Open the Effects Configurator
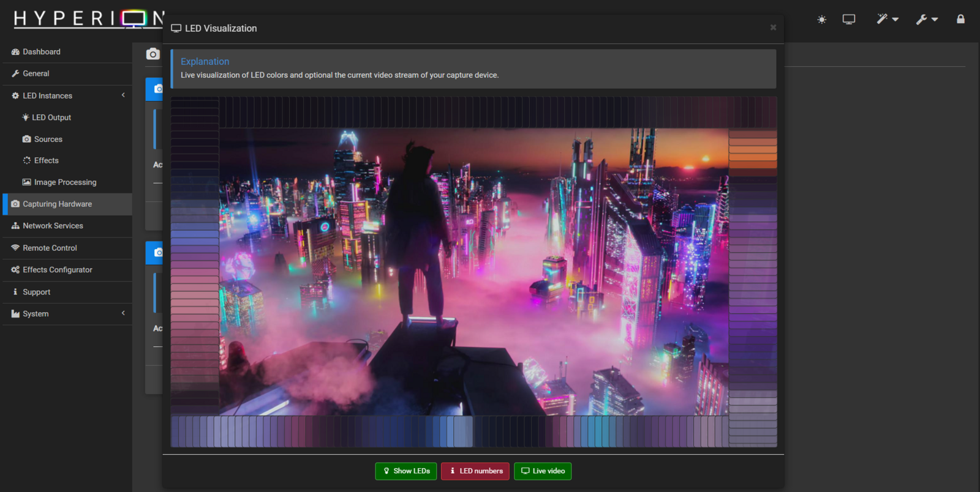Screen dimensions: 980x492 pyautogui.click(x=58, y=270)
